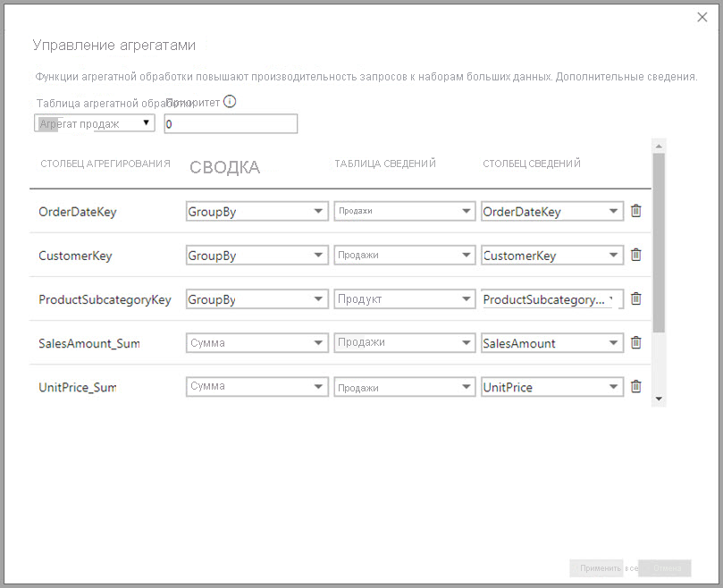Screen dimensions: 723x588
Task: Open Продукт detail table dropdown
Action: 405,298
